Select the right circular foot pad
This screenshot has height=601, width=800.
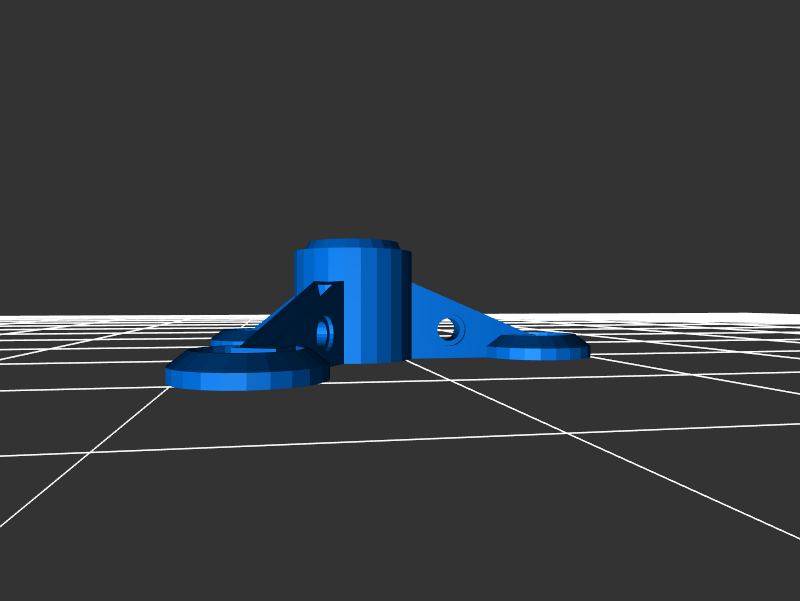tap(538, 346)
